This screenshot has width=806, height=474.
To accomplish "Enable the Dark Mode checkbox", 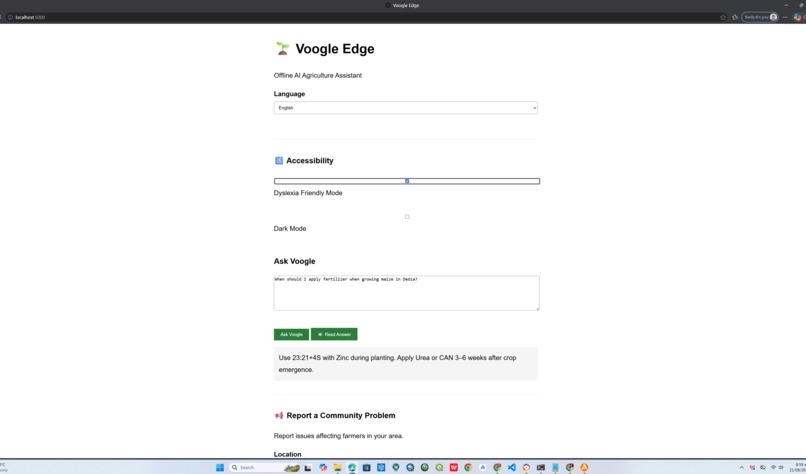I will click(407, 216).
